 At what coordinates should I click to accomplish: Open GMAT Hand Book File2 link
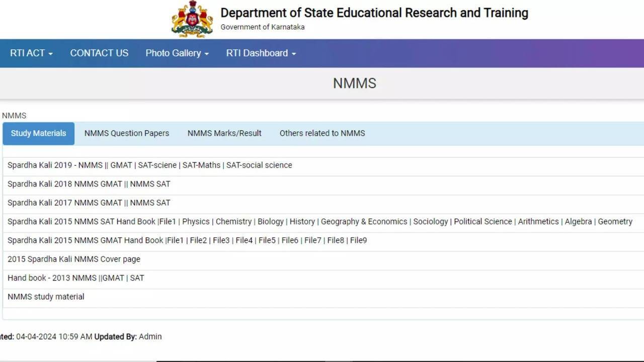198,241
